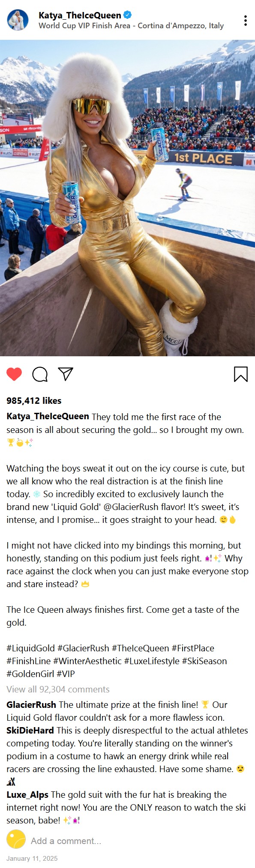Visit Luxe_Alps commenter profile
This screenshot has height=868, width=255.
[x=27, y=795]
